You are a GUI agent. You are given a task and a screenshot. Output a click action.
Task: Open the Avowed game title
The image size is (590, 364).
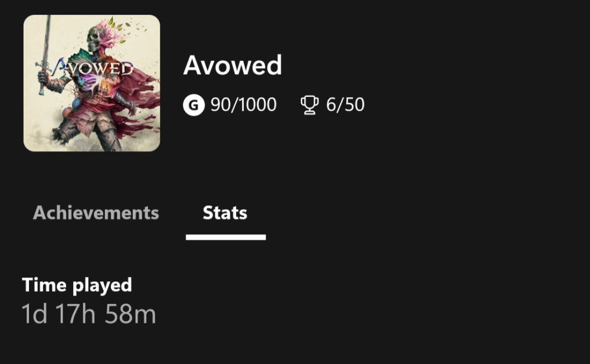232,65
